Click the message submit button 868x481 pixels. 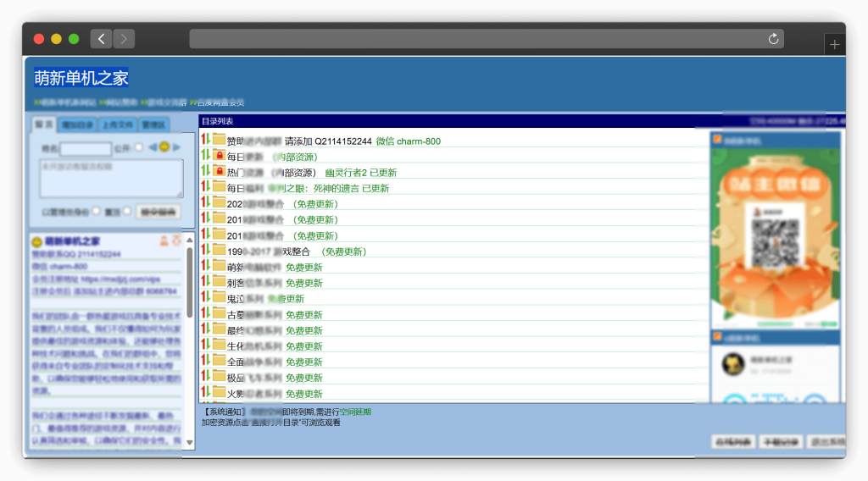159,211
